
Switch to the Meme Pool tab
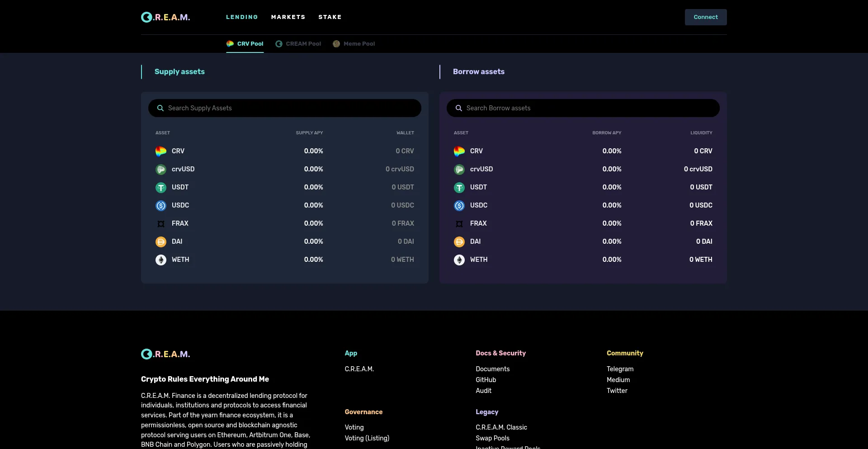coord(354,44)
